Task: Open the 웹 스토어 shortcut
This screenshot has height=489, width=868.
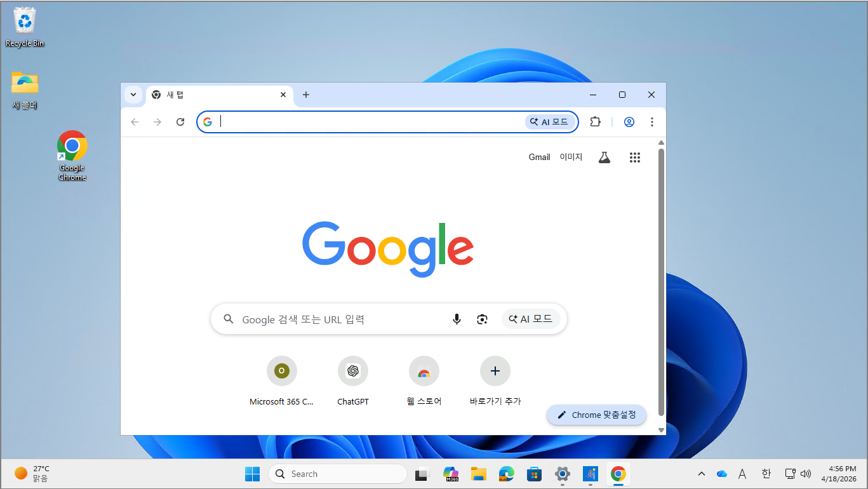Action: 424,381
